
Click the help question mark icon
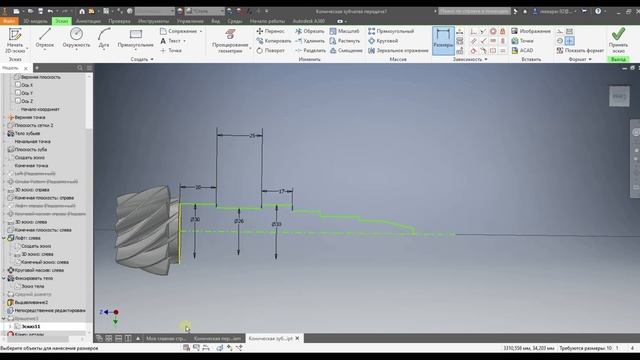(598, 11)
